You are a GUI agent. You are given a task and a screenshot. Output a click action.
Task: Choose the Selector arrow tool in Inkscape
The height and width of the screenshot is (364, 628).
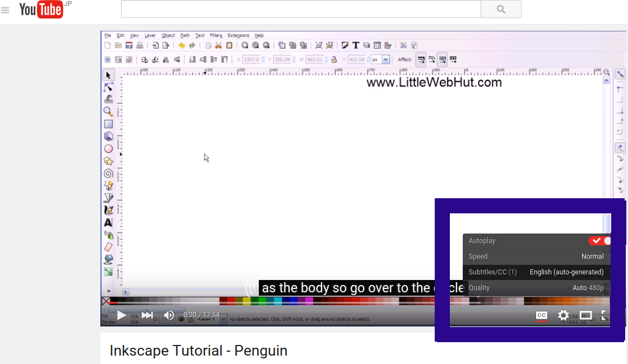tap(108, 75)
